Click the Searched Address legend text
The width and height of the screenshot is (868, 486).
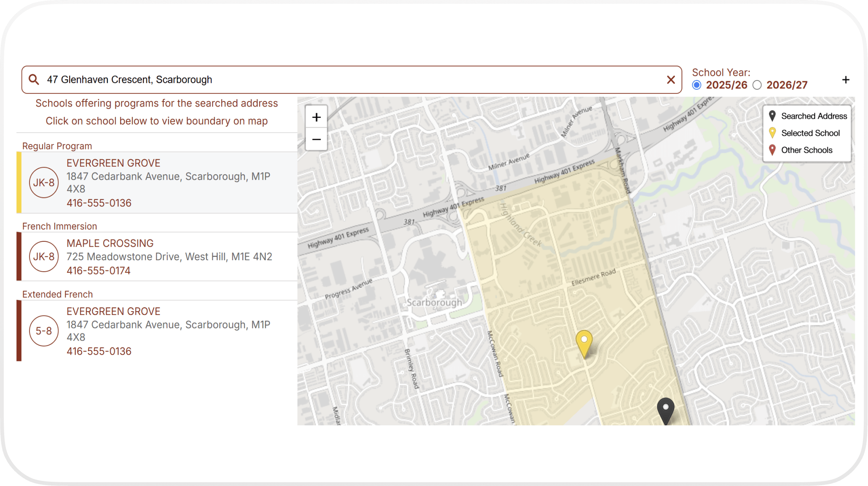pyautogui.click(x=814, y=116)
